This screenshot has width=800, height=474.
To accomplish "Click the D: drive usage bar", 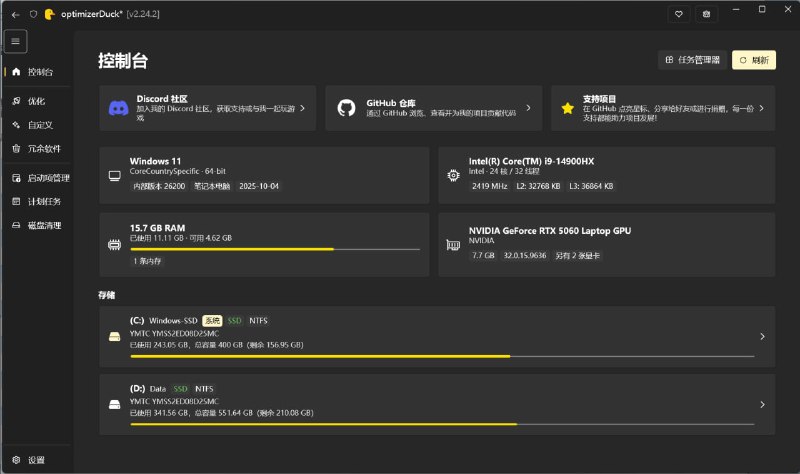I will click(442, 424).
